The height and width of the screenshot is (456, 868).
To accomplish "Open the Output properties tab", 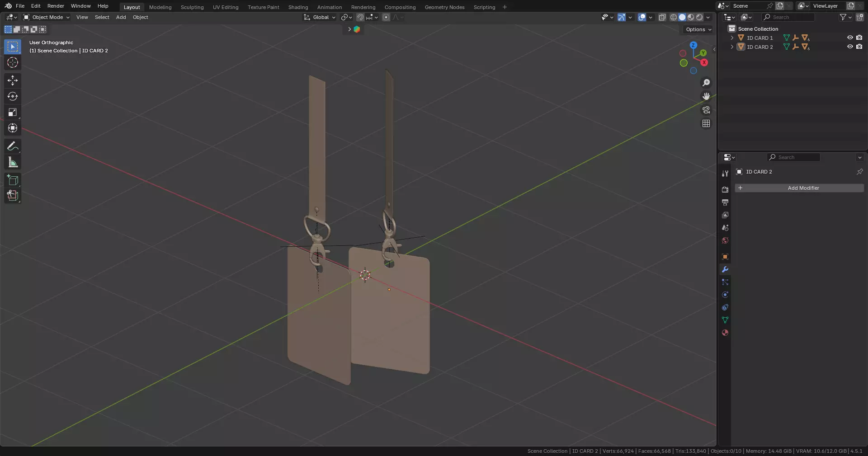I will 725,202.
